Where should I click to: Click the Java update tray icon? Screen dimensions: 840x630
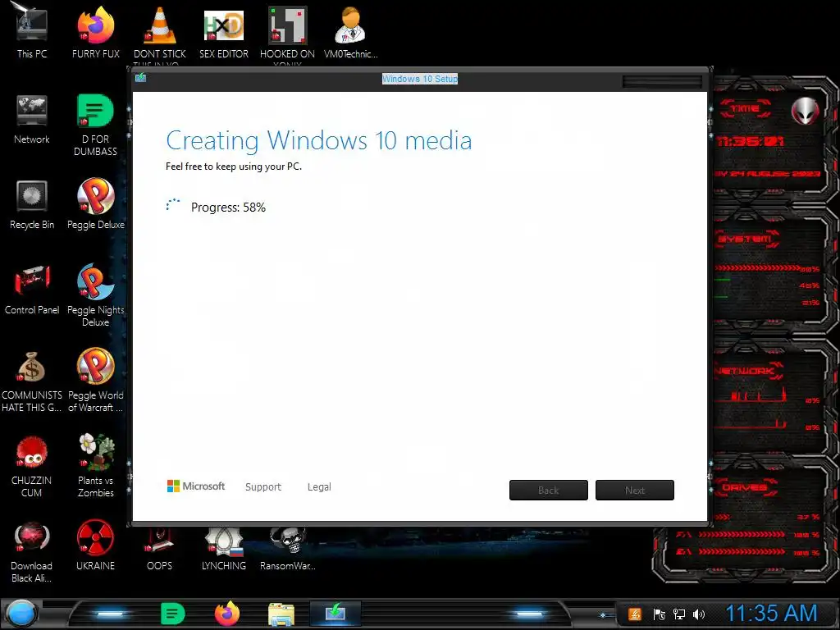(635, 614)
